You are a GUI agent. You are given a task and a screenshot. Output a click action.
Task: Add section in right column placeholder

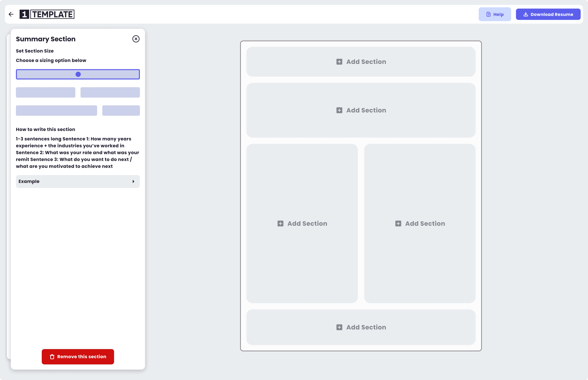420,224
